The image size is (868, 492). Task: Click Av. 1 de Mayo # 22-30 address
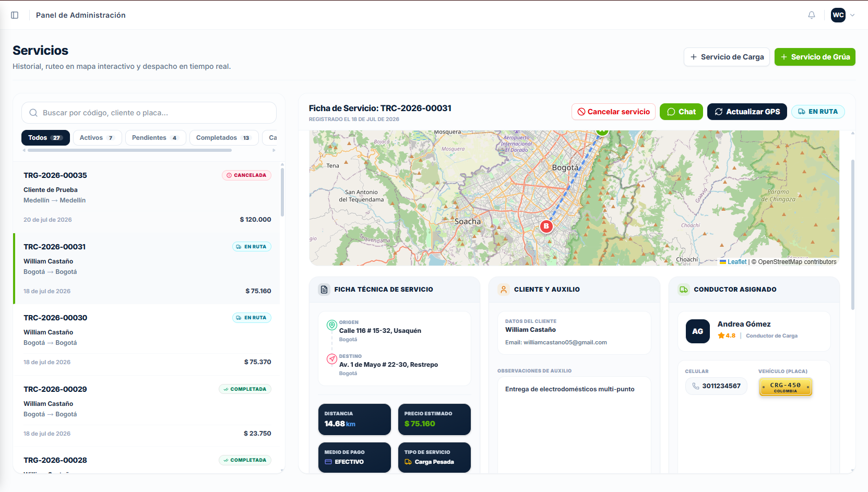coord(388,365)
